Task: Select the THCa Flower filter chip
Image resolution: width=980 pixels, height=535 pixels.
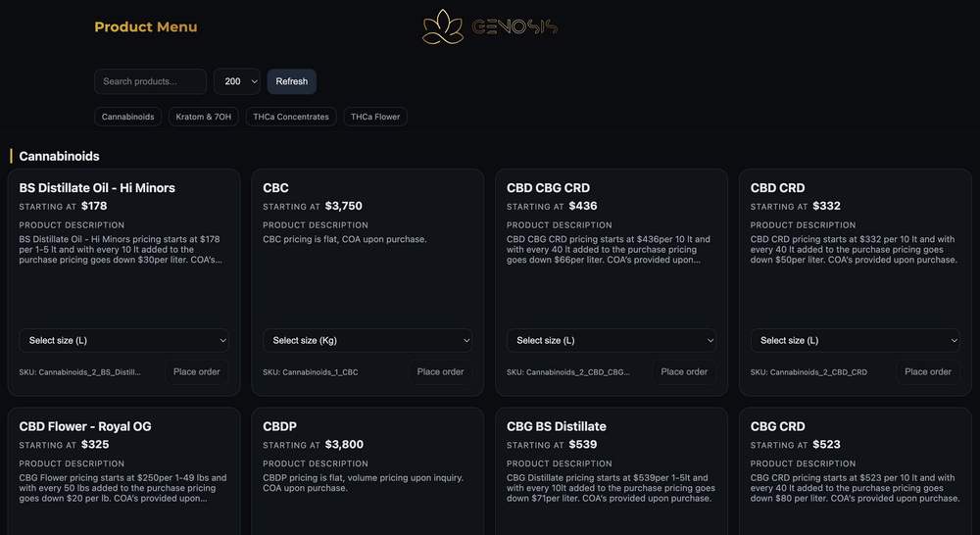Action: tap(375, 117)
